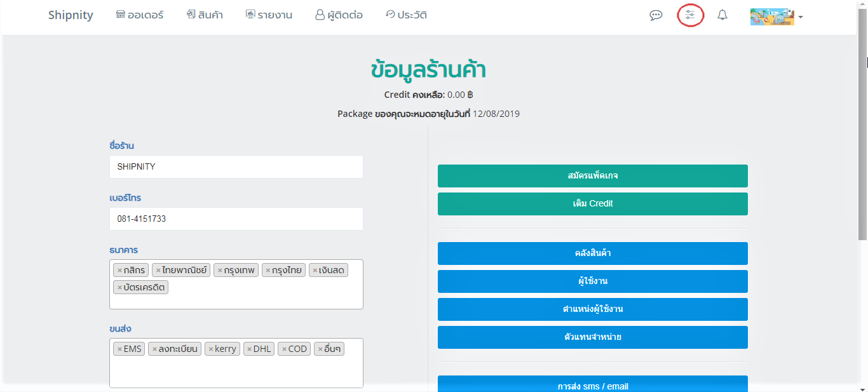Open the การส่ง sms / email button
Viewport: 868px width, 392px height.
(593, 384)
